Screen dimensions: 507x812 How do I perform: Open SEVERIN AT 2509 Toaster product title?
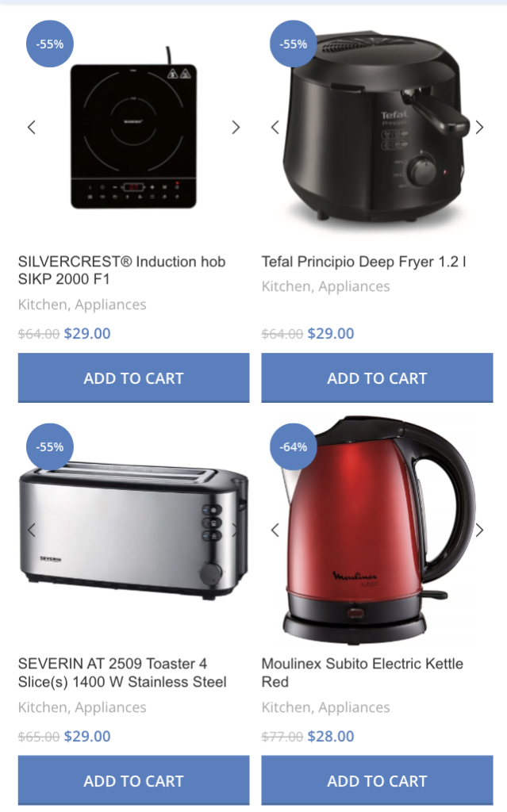(x=122, y=672)
